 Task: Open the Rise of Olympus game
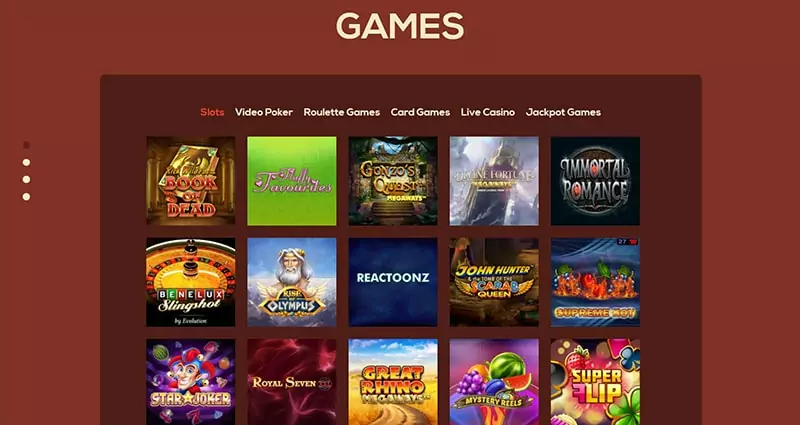point(292,282)
